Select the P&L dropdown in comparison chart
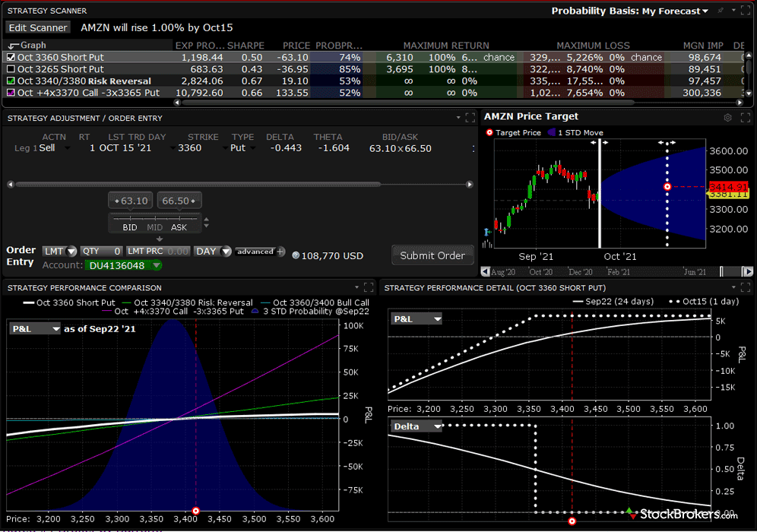The image size is (757, 532). click(35, 329)
